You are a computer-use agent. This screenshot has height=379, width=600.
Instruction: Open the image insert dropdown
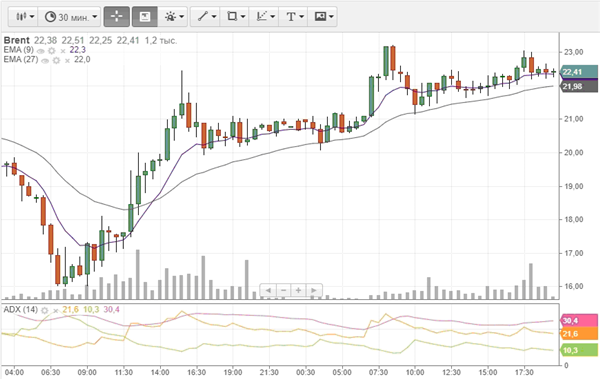pyautogui.click(x=323, y=16)
